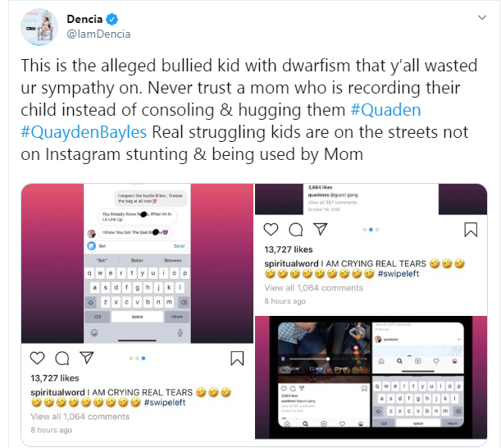Like the left Instagram post with the heart icon
The image size is (501, 448).
37,359
